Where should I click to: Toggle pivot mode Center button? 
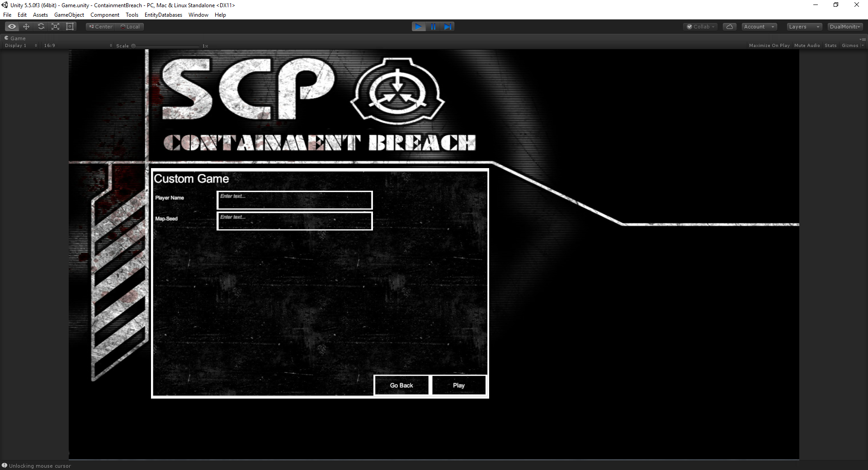coord(101,27)
